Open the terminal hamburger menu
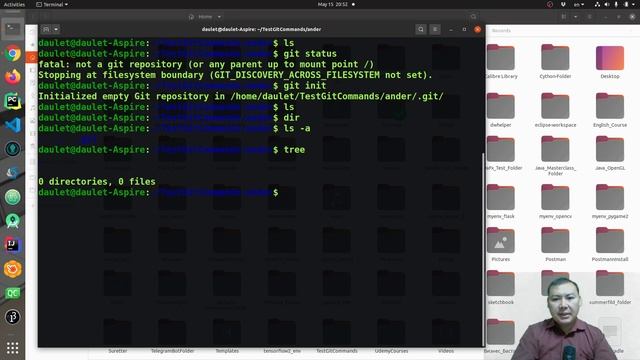Image resolution: width=640 pixels, height=360 pixels. click(x=435, y=29)
